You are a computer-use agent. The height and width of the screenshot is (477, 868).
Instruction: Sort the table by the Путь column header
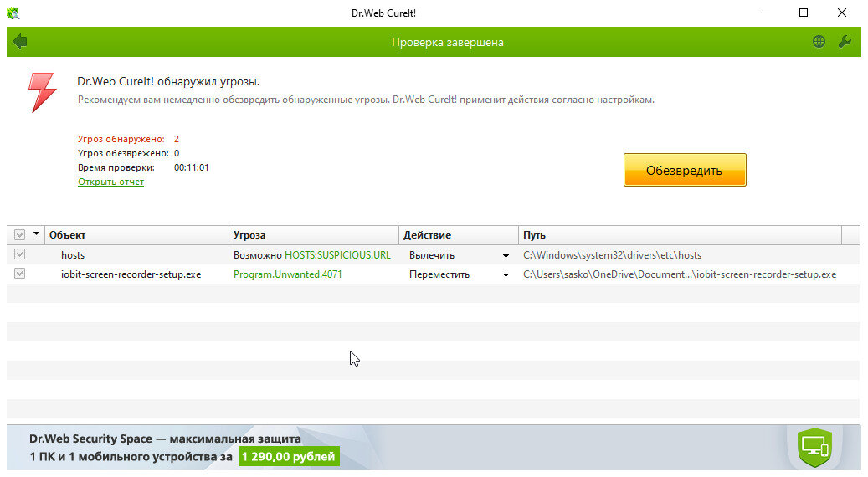680,234
